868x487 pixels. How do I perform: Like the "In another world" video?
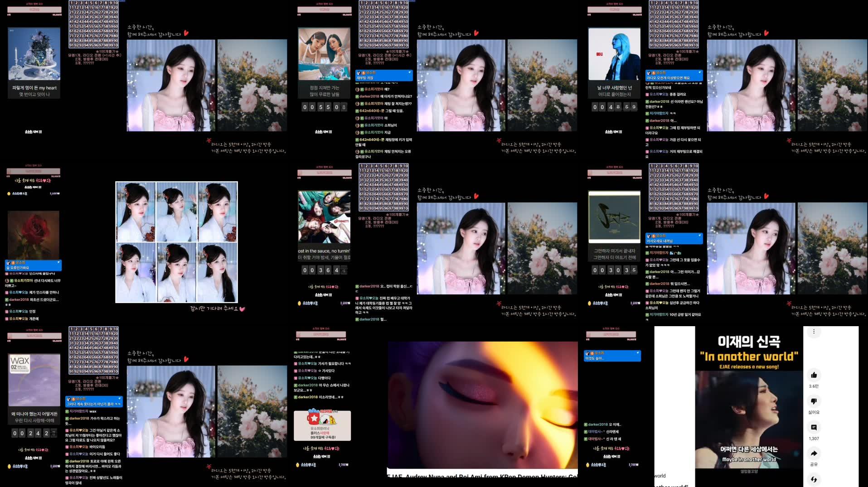(815, 376)
